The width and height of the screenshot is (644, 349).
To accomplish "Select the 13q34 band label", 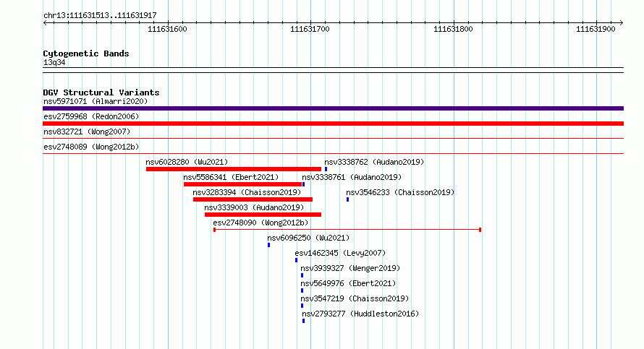I will tap(54, 62).
